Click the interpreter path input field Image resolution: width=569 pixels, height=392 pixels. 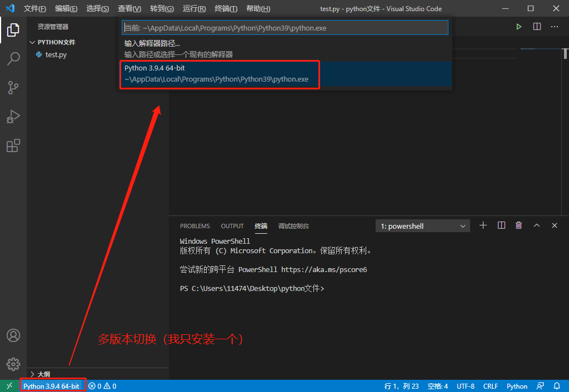(285, 28)
